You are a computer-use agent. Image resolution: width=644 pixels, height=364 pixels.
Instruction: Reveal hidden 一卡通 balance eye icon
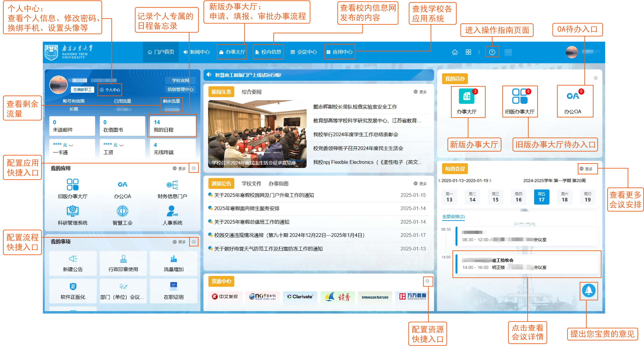pos(71,145)
